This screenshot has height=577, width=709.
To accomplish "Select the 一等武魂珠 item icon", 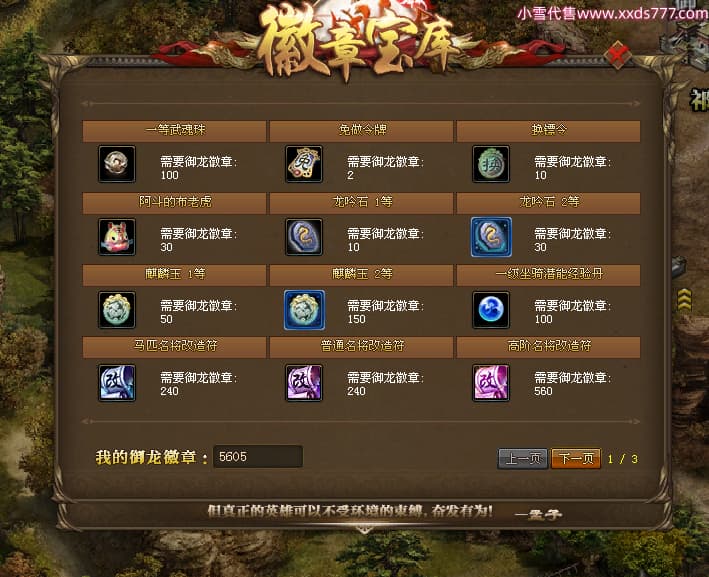I will 117,164.
